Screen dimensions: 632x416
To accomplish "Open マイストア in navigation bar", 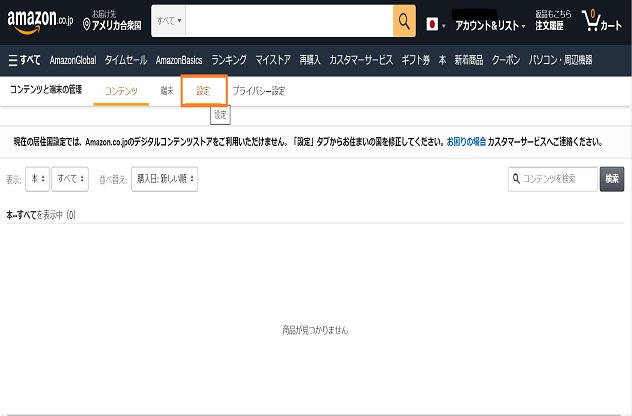I will tap(273, 60).
